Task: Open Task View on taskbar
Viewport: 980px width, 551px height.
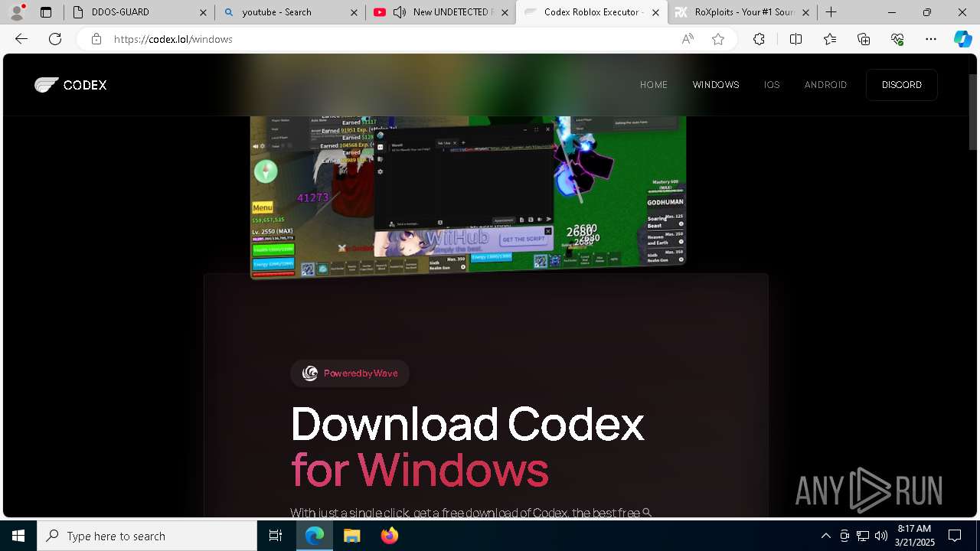Action: pyautogui.click(x=276, y=536)
